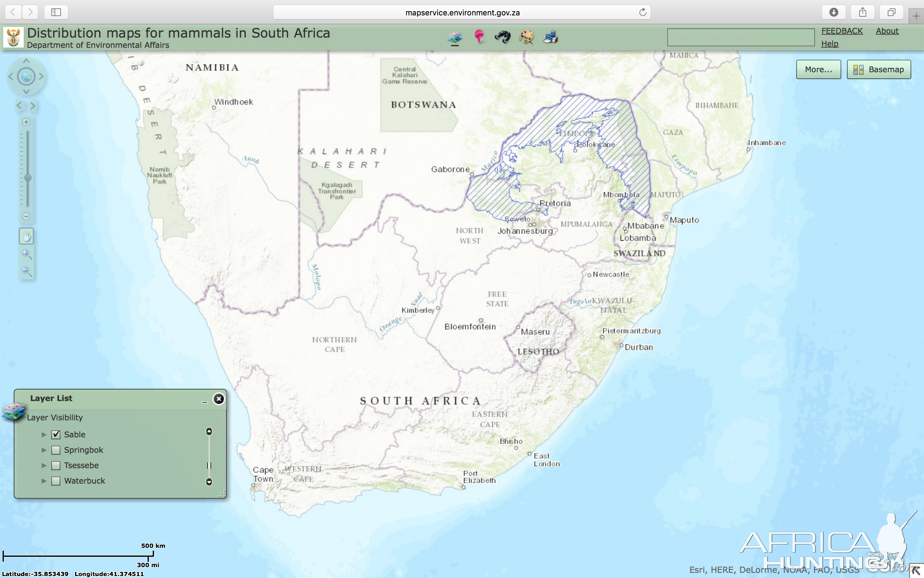Open the Help link
Viewport: 924px width, 578px height.
click(x=830, y=44)
